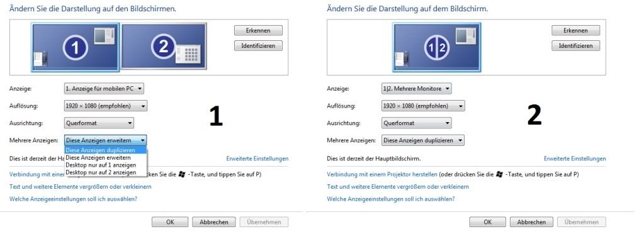Open 'Welche Anzeigeeinstellungen soll ich auswählen?' right link
This screenshot has width=644, height=234.
(390, 199)
